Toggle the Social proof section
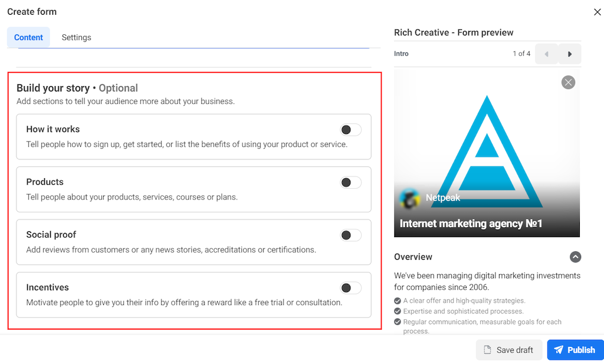 tap(350, 235)
